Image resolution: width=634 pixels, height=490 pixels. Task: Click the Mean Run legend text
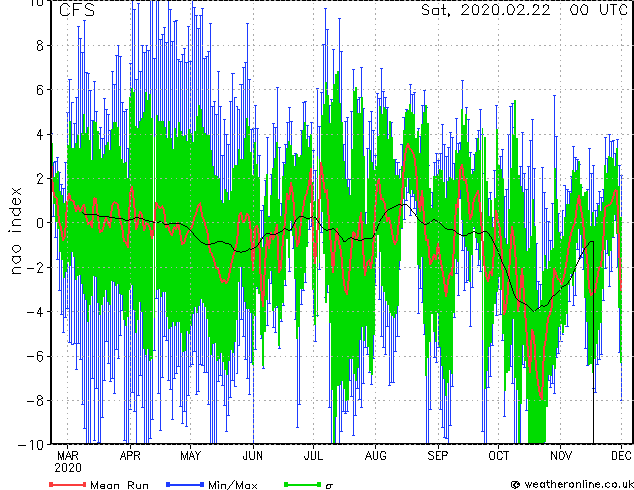click(120, 485)
